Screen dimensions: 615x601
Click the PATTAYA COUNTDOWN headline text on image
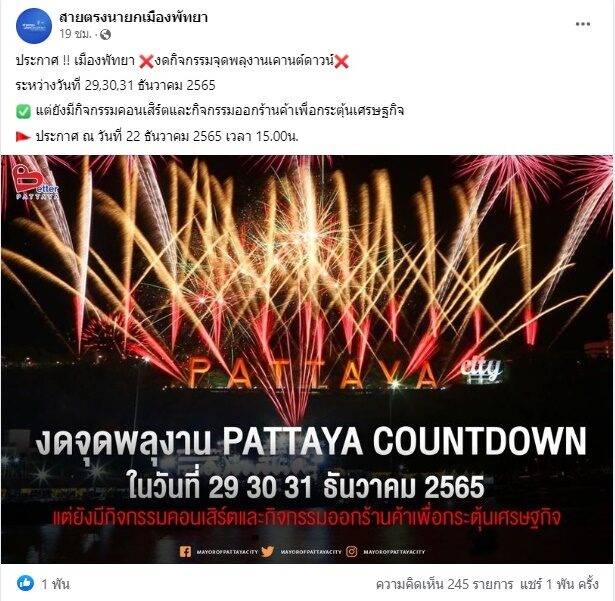[311, 443]
